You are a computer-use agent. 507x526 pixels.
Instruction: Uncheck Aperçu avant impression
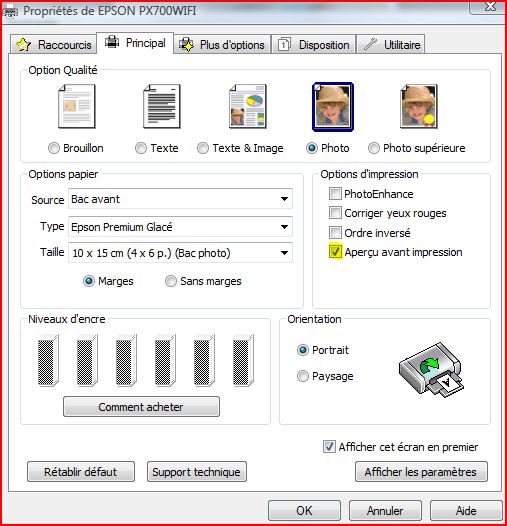335,252
